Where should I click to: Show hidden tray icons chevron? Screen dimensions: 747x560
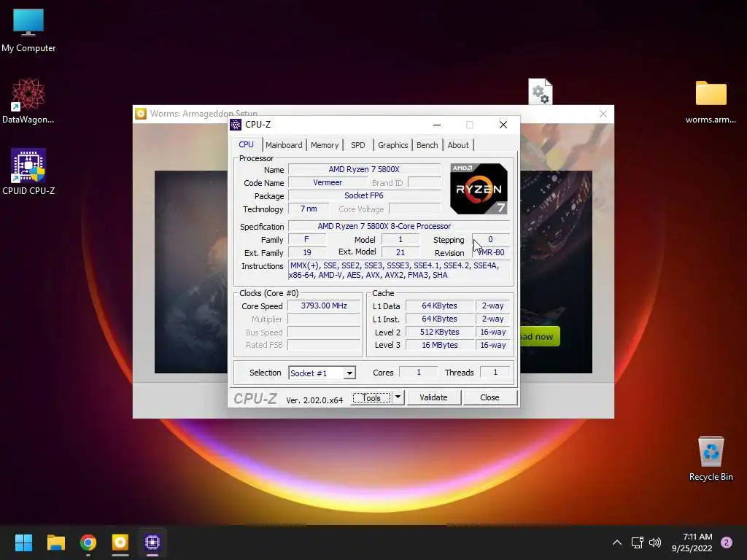tap(617, 542)
